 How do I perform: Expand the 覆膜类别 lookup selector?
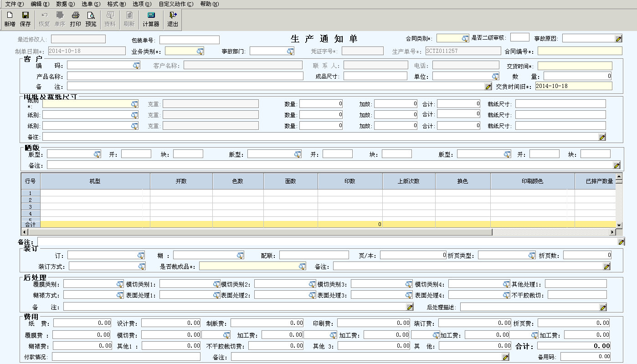point(119,284)
